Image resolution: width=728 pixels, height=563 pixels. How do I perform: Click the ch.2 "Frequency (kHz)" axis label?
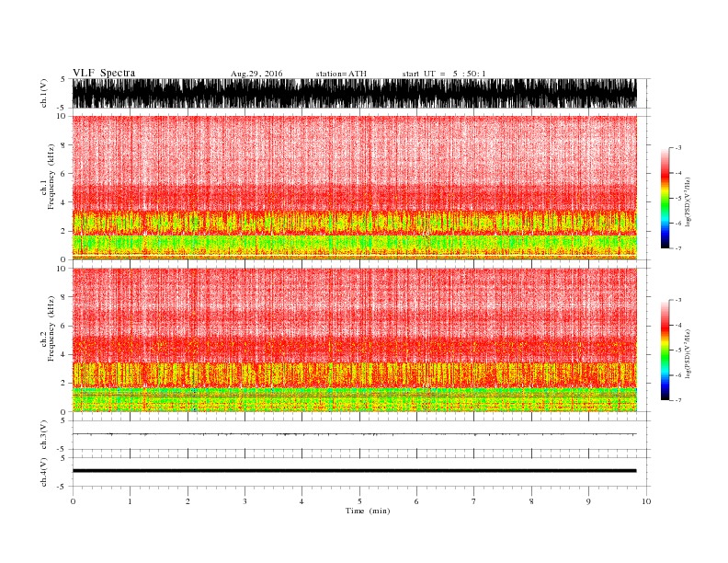tap(51, 328)
